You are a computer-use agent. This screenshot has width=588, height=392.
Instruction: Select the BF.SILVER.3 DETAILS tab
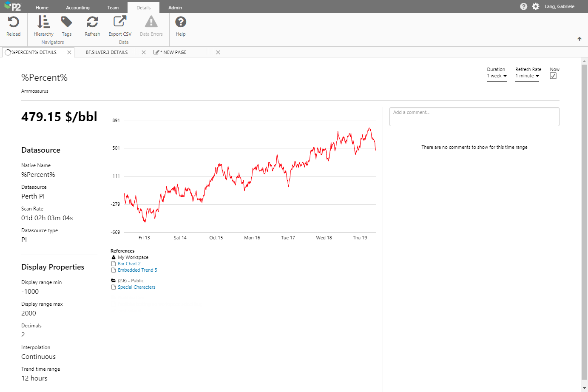pos(107,52)
